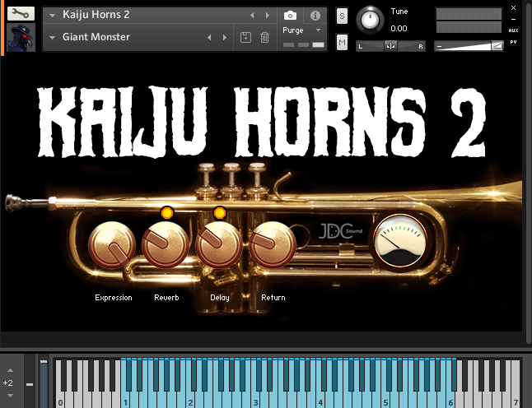Toggle the AUX sends button
This screenshot has width=532, height=408.
pyautogui.click(x=513, y=30)
